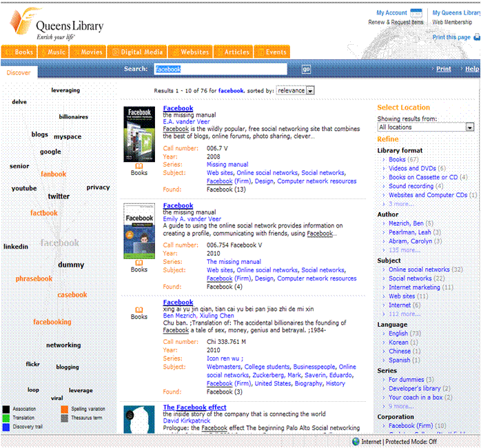Select the Discover tab
The image size is (481, 448).
[19, 73]
